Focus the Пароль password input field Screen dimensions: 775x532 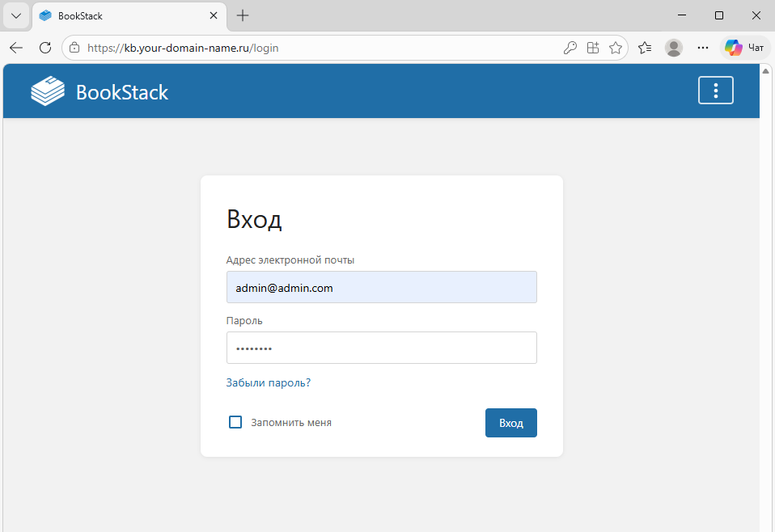tap(381, 348)
